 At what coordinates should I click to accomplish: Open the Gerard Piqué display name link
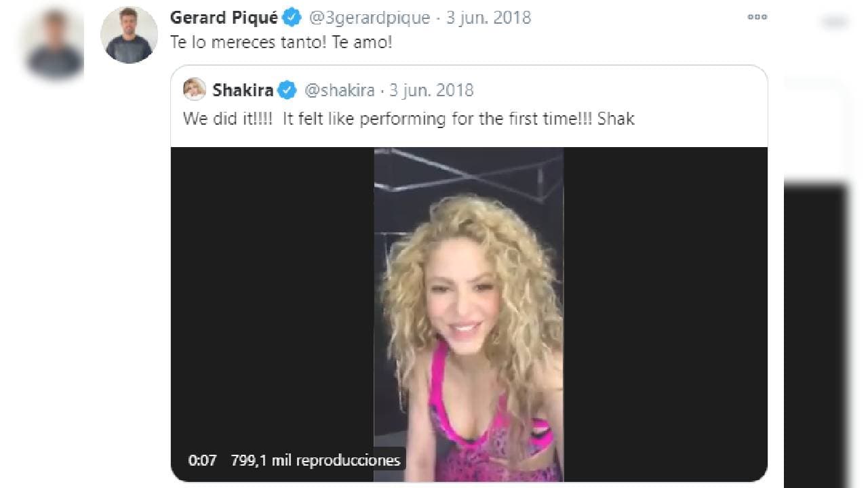point(224,18)
